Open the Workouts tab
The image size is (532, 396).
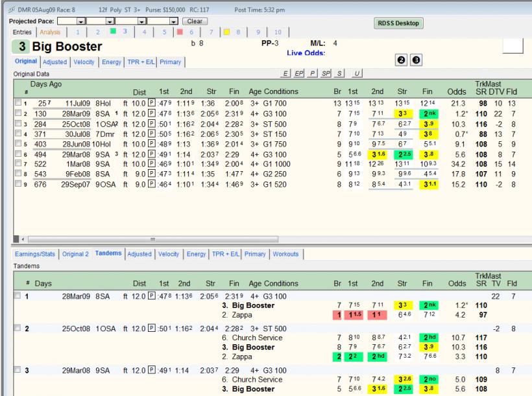(285, 254)
